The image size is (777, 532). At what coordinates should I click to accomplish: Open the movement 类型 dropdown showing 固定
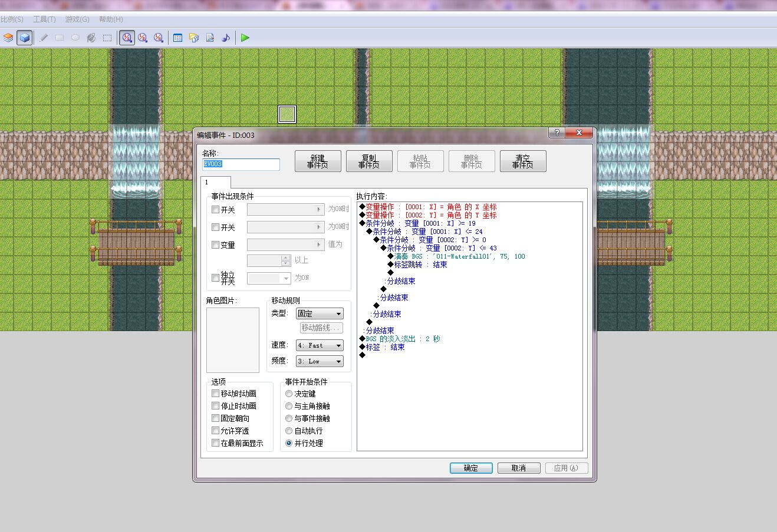coord(319,313)
